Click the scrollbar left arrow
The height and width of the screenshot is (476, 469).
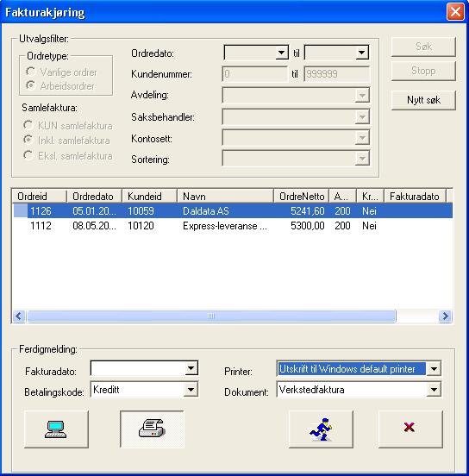[19, 316]
